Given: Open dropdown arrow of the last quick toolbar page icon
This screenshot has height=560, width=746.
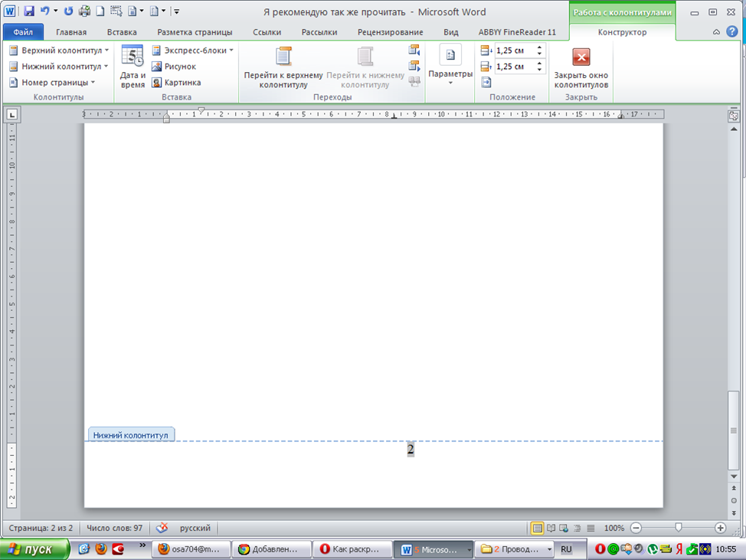Looking at the screenshot, I should 163,11.
